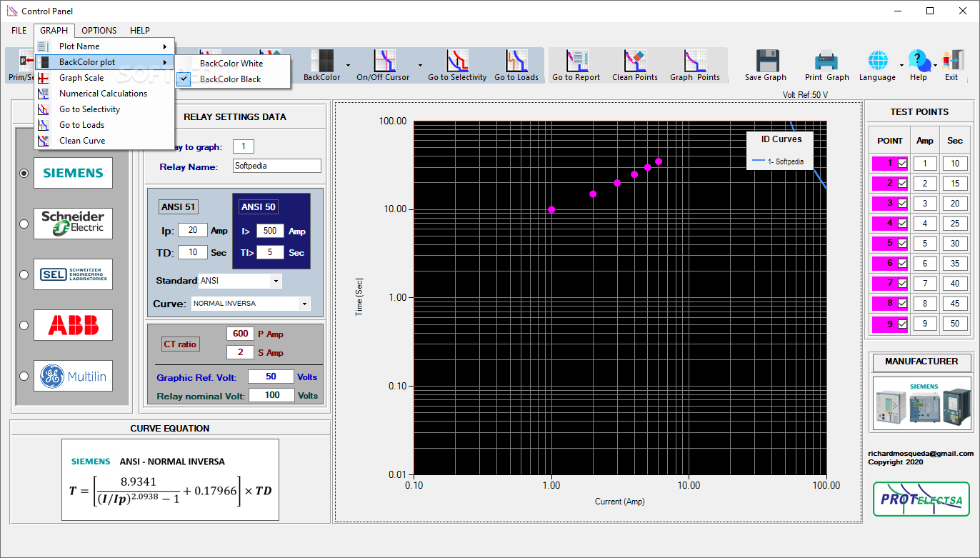The height and width of the screenshot is (558, 980).
Task: Choose GE Multilin radio button
Action: (24, 376)
